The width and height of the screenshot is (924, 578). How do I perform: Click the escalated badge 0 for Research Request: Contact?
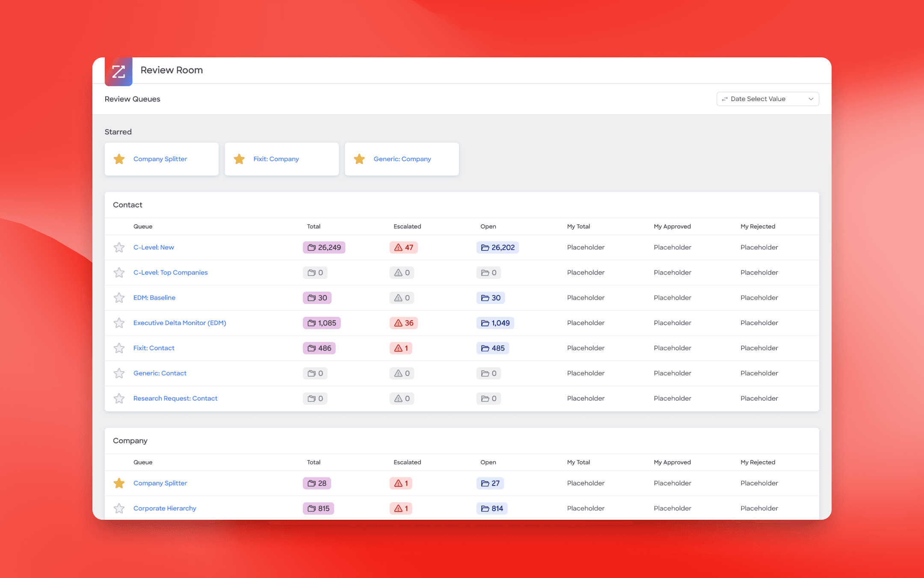(x=402, y=399)
